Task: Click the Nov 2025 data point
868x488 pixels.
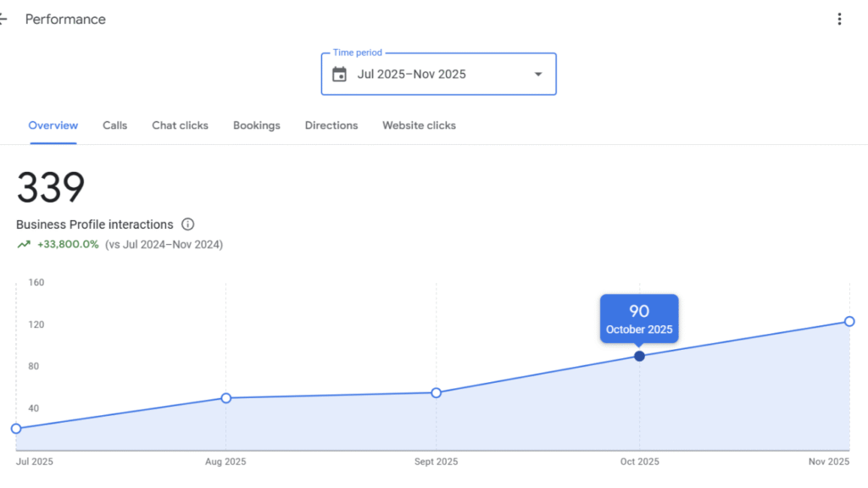Action: click(x=849, y=321)
